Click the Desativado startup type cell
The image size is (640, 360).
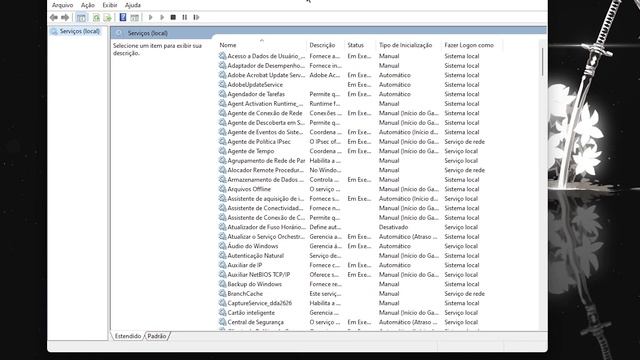(x=393, y=227)
